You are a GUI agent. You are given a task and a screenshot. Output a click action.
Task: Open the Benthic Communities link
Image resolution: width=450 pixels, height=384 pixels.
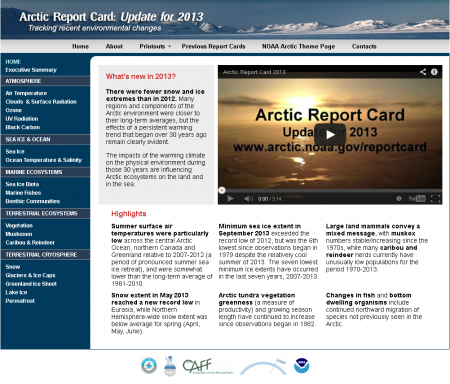pos(33,201)
